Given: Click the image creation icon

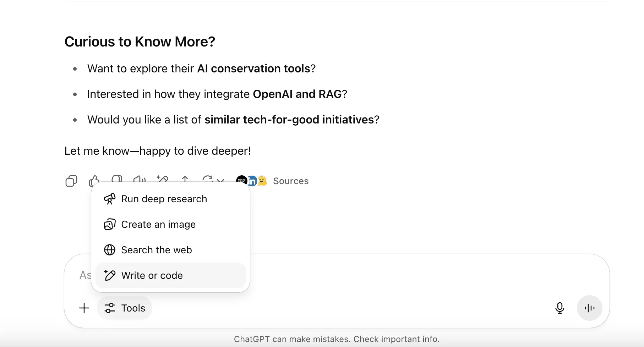Looking at the screenshot, I should click(x=110, y=224).
